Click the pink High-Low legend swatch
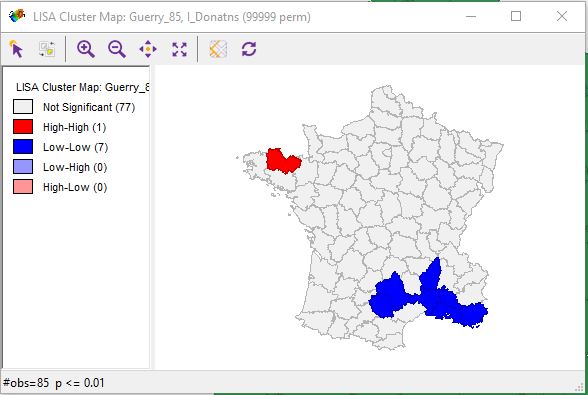The width and height of the screenshot is (588, 395). click(x=23, y=187)
